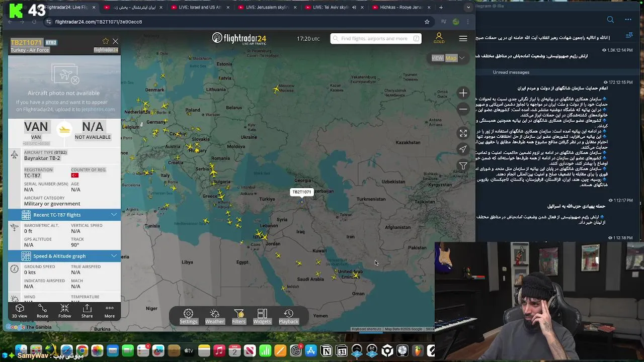Open the VIEW Map dropdown
This screenshot has width=644, height=362.
pyautogui.click(x=447, y=58)
